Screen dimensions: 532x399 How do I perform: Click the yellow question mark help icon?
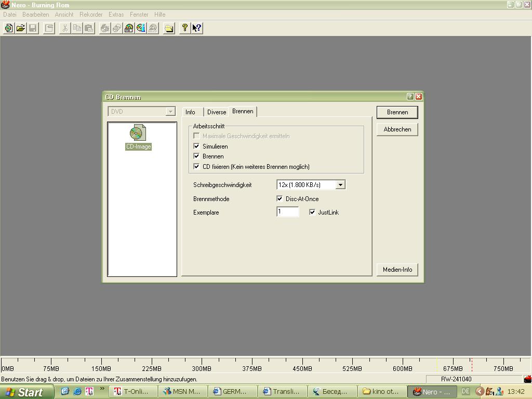point(184,28)
